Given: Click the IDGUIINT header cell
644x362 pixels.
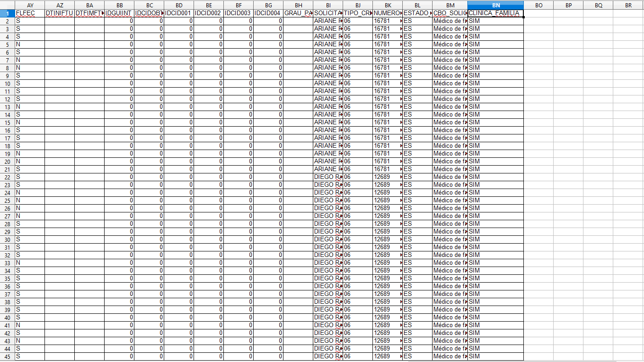Looking at the screenshot, I should click(x=119, y=13).
